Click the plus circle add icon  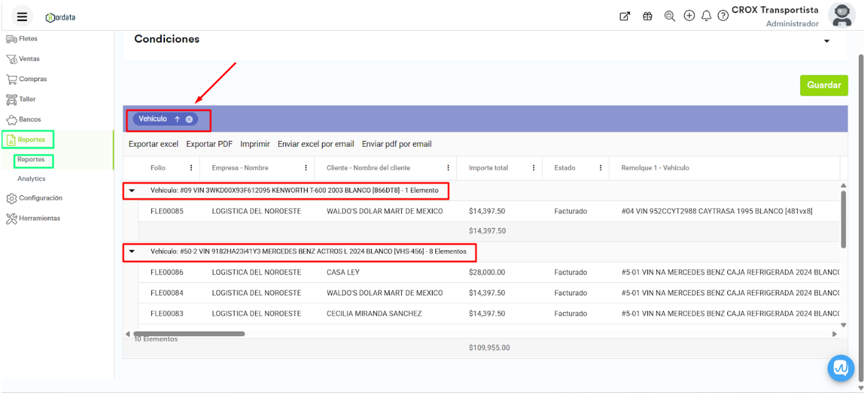point(689,16)
